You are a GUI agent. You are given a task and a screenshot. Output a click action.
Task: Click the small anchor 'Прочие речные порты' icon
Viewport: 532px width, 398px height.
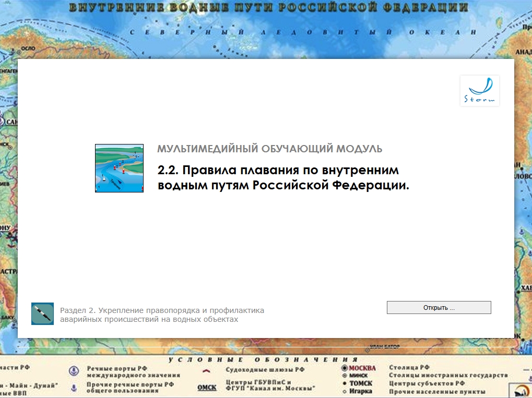point(74,387)
